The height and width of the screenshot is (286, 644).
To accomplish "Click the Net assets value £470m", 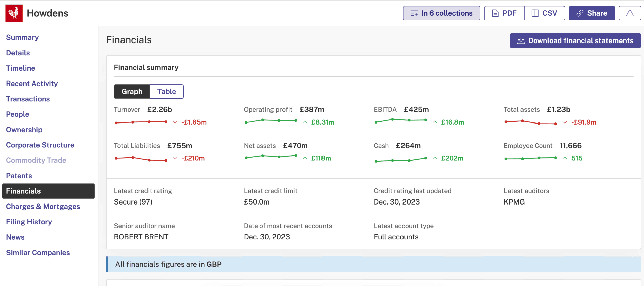I will 295,146.
